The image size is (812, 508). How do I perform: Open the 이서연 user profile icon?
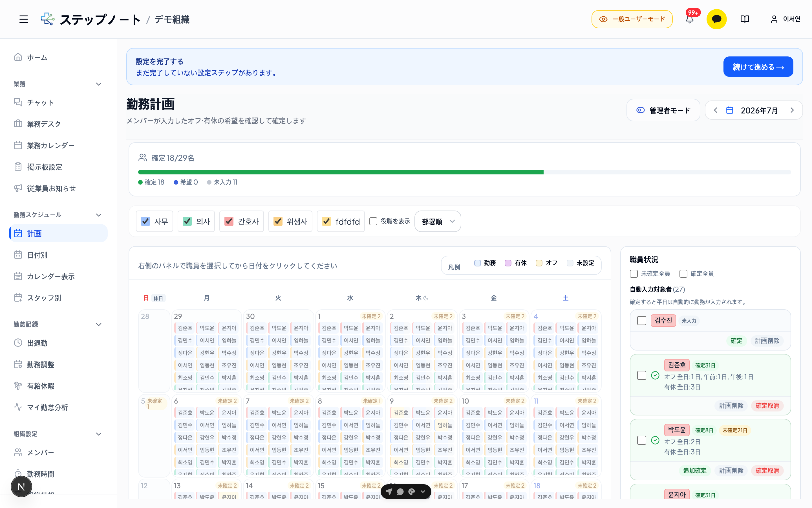click(774, 19)
